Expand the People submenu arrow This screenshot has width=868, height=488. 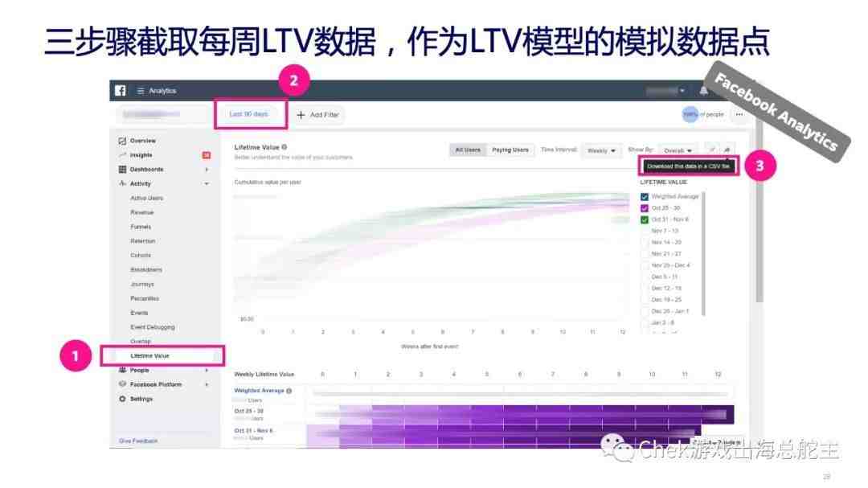tap(207, 370)
